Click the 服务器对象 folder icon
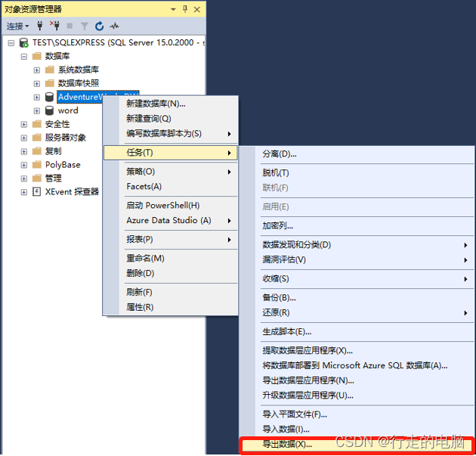476x456 pixels. point(37,138)
